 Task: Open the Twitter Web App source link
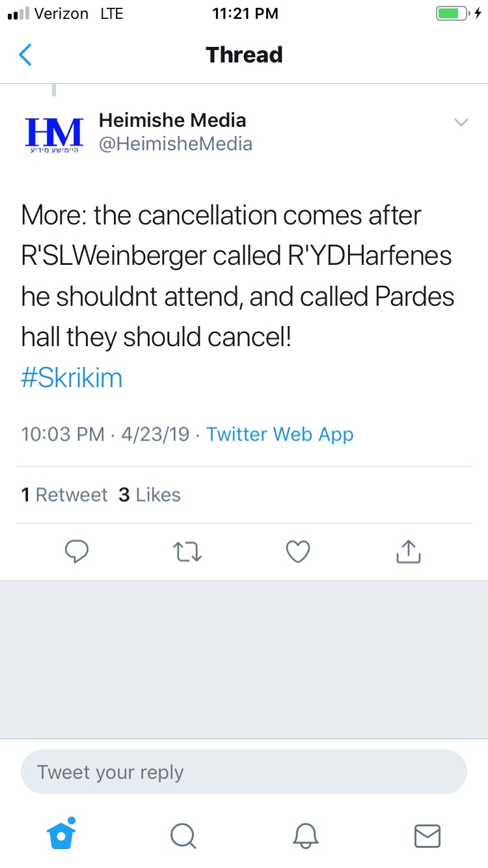(280, 435)
